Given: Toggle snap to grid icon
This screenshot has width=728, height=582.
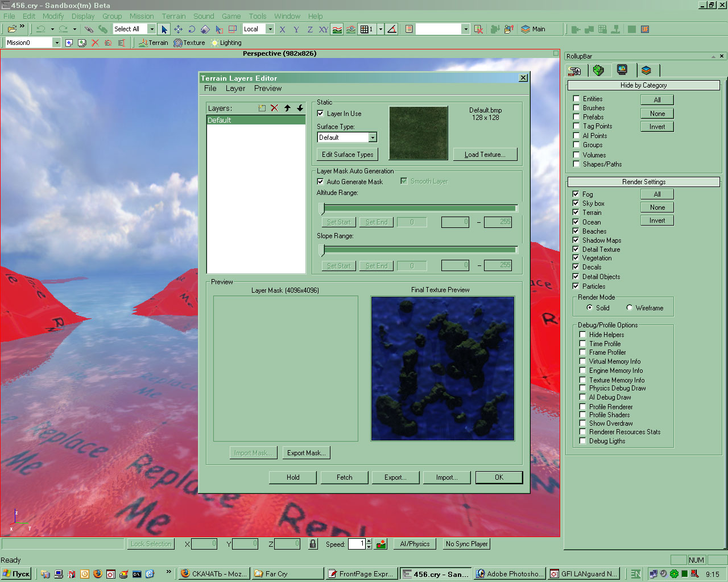Looking at the screenshot, I should pyautogui.click(x=367, y=29).
